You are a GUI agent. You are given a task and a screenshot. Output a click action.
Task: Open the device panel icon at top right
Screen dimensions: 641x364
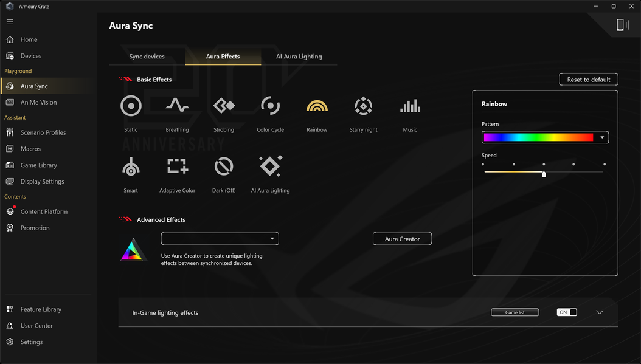(622, 25)
